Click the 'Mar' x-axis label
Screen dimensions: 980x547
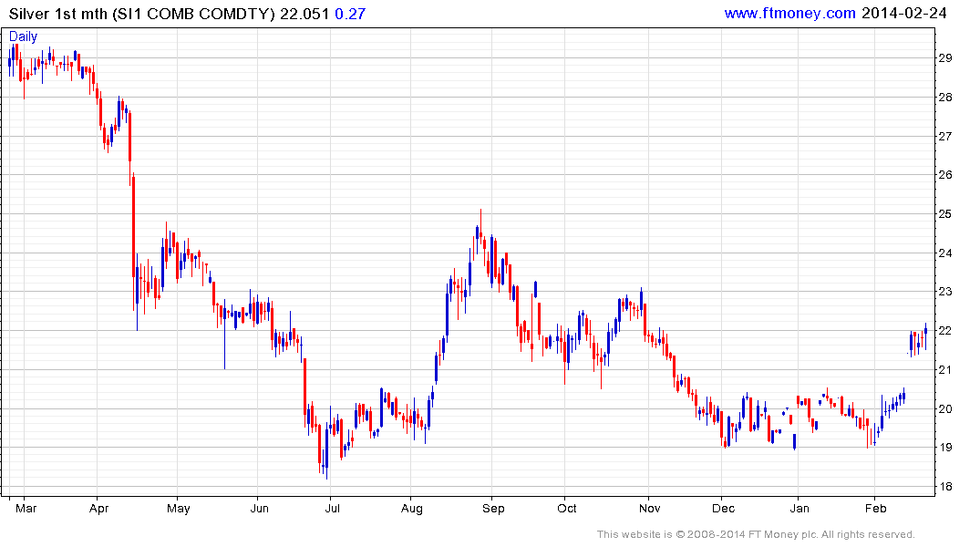pos(26,508)
